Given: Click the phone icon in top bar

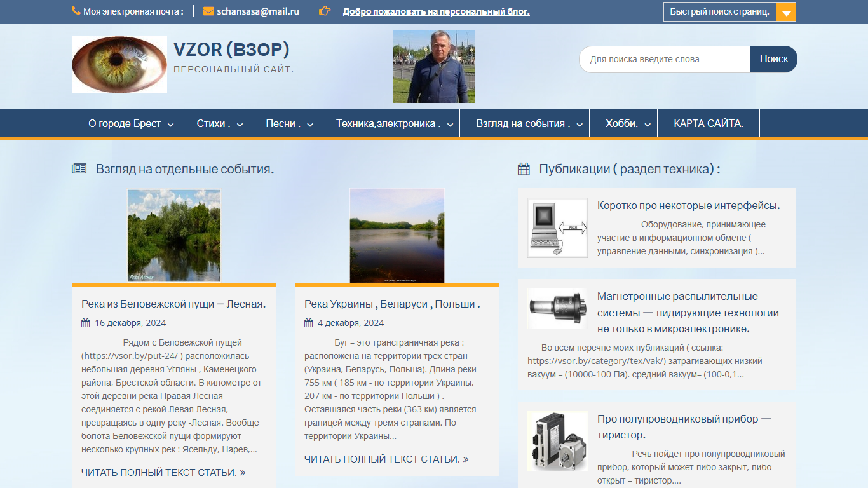Looking at the screenshot, I should point(76,11).
